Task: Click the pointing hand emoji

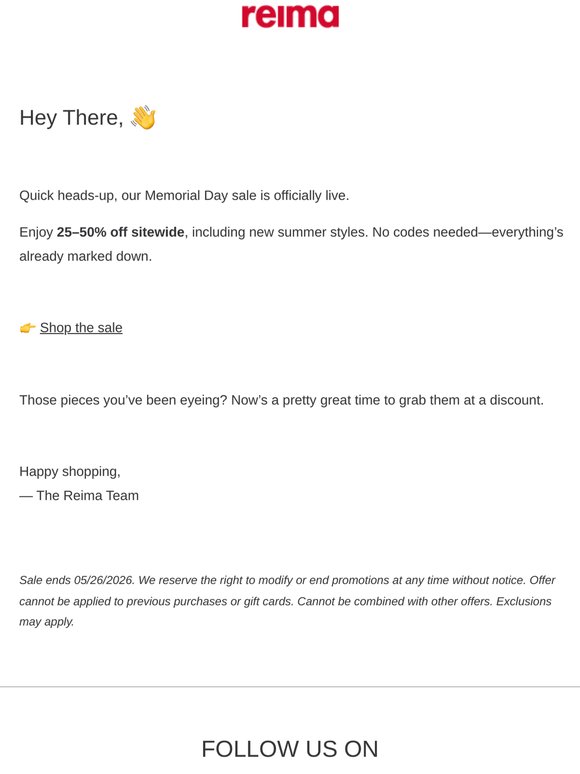Action: click(x=27, y=328)
